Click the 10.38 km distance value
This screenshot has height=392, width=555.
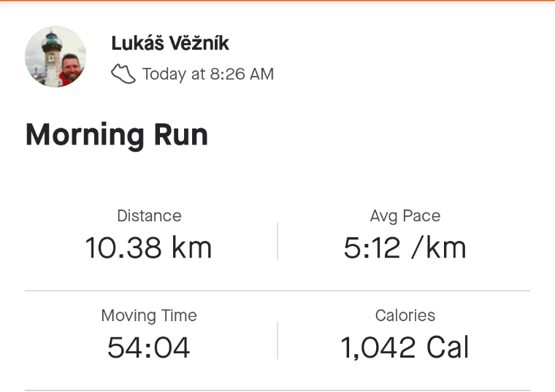point(149,247)
